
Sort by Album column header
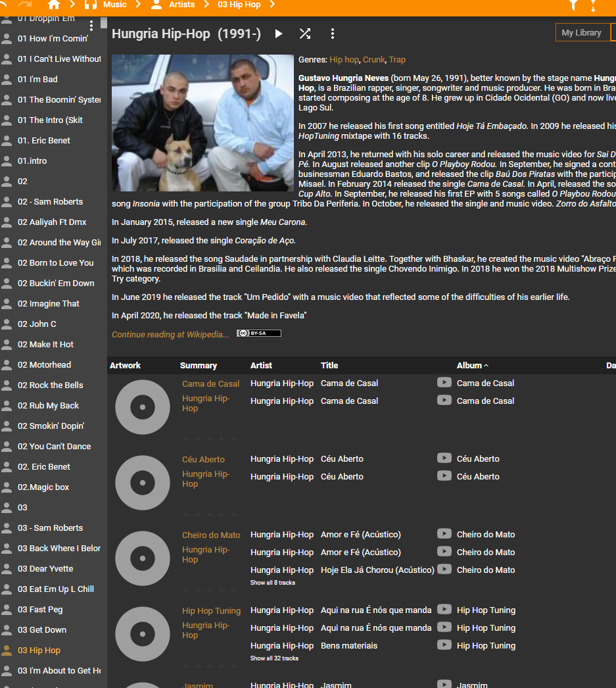[x=469, y=366]
